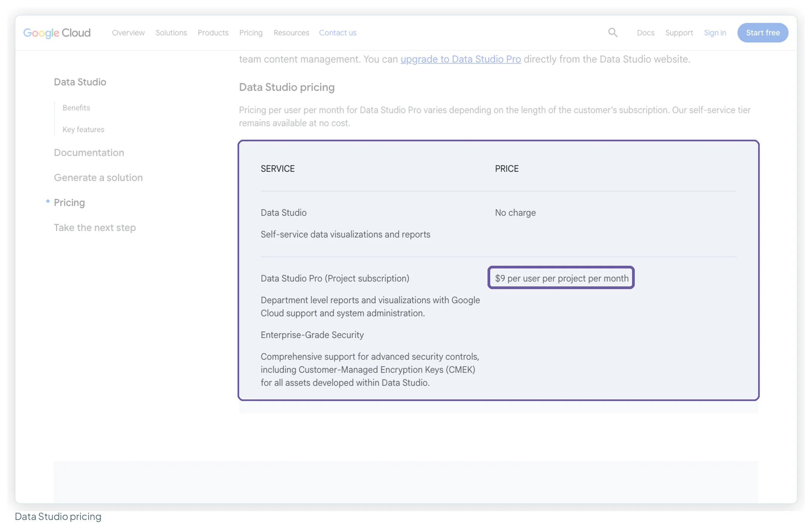Viewport: 812px width, 531px height.
Task: Click Data Studio Pro (Project subscription) row title
Action: tap(335, 278)
